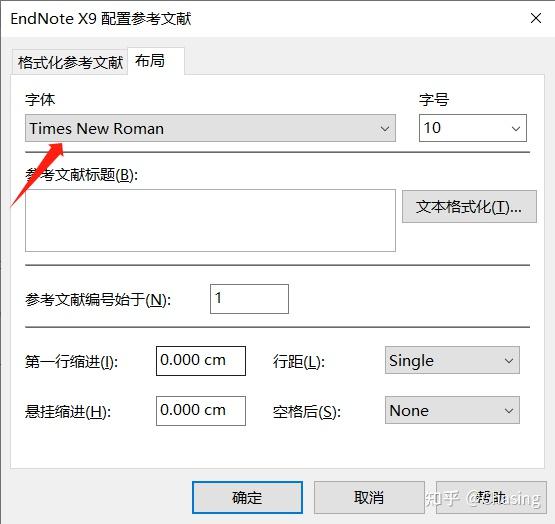Open the 字体 Times New Roman dropdown
This screenshot has height=524, width=555.
click(x=210, y=128)
